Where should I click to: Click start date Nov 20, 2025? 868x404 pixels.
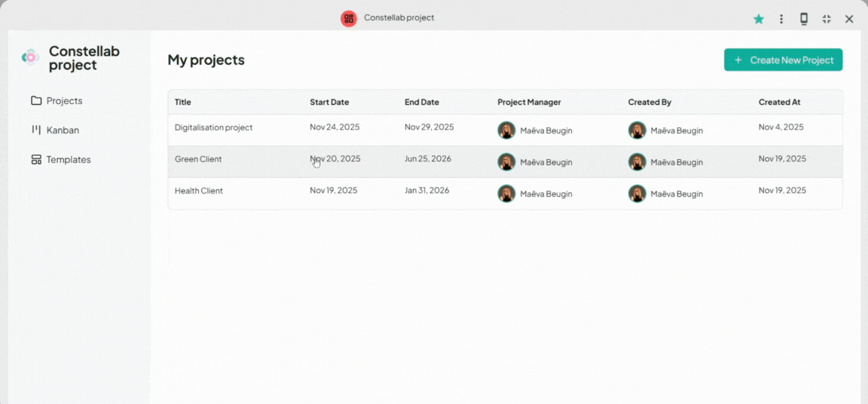coord(335,159)
